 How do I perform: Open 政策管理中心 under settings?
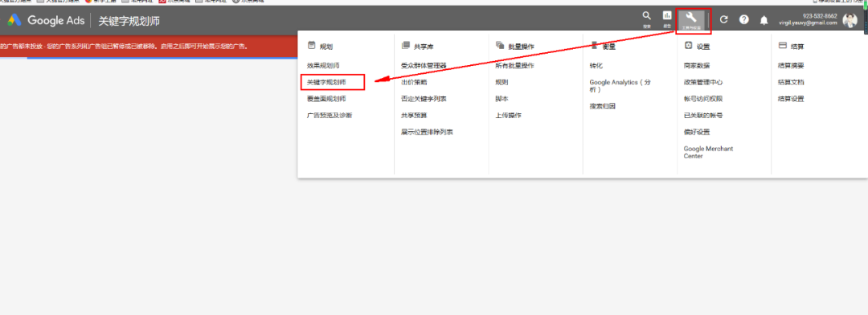click(x=703, y=82)
